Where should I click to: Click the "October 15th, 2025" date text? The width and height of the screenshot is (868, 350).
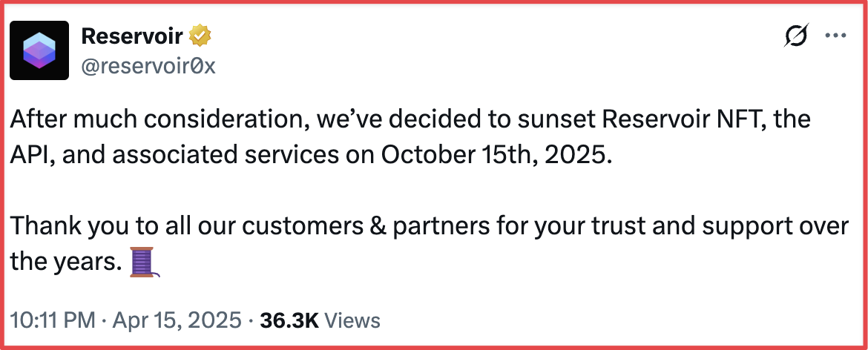(496, 156)
